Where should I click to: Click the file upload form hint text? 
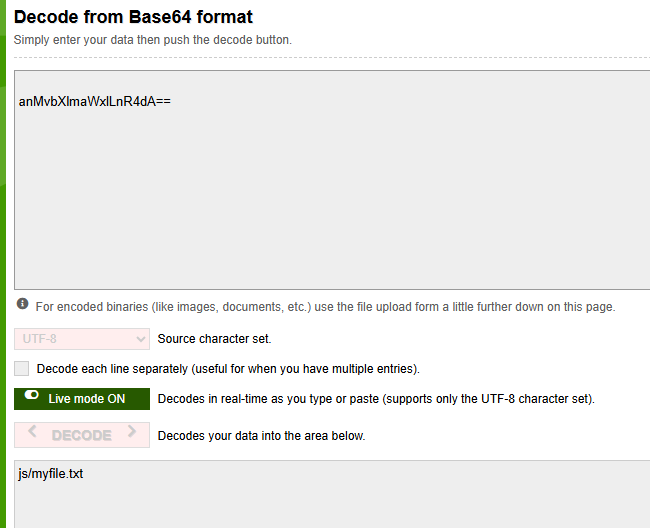coord(325,307)
